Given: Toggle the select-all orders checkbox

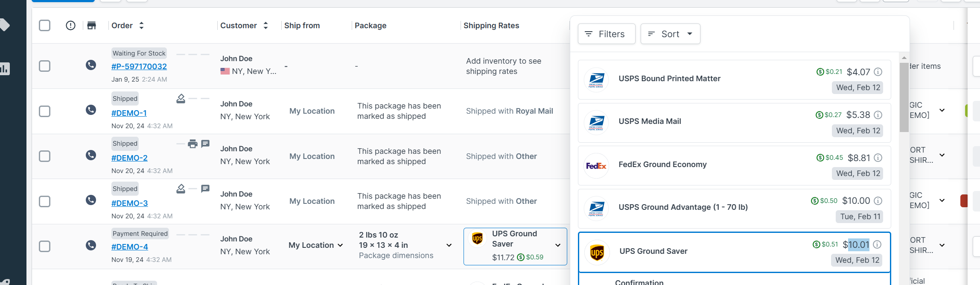Looking at the screenshot, I should point(44,26).
